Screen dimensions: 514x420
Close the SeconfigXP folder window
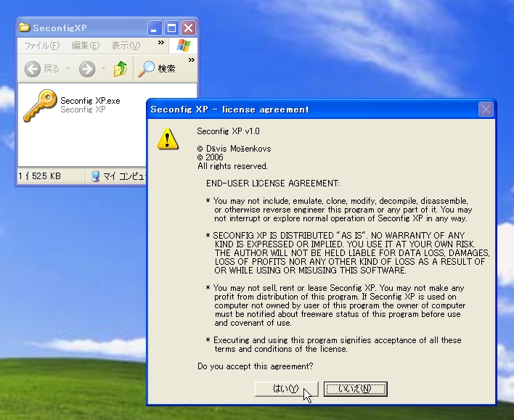click(189, 28)
